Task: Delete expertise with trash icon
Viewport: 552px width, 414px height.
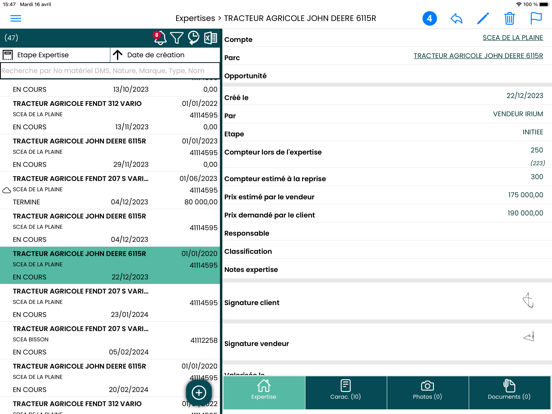Action: click(509, 18)
